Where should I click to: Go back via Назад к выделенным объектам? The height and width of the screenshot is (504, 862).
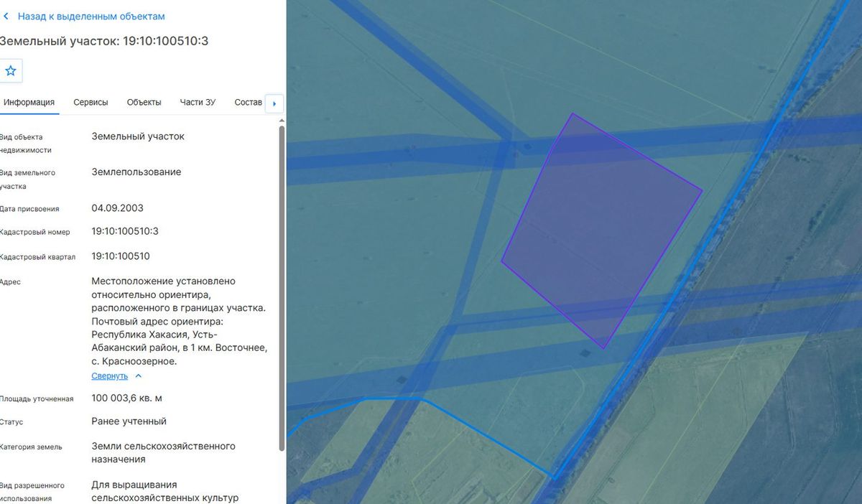(x=91, y=16)
